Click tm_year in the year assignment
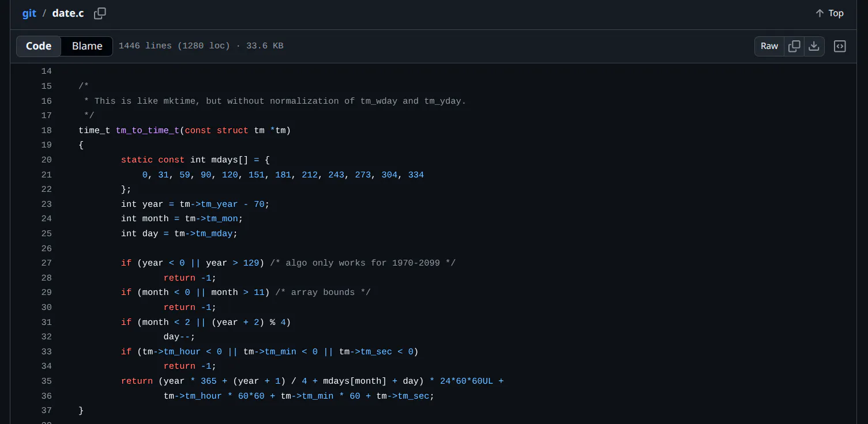 [219, 205]
